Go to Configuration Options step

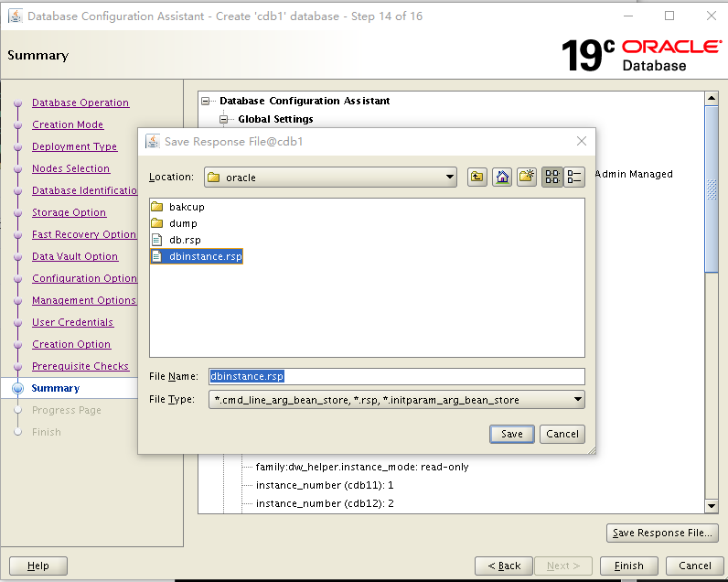[84, 278]
